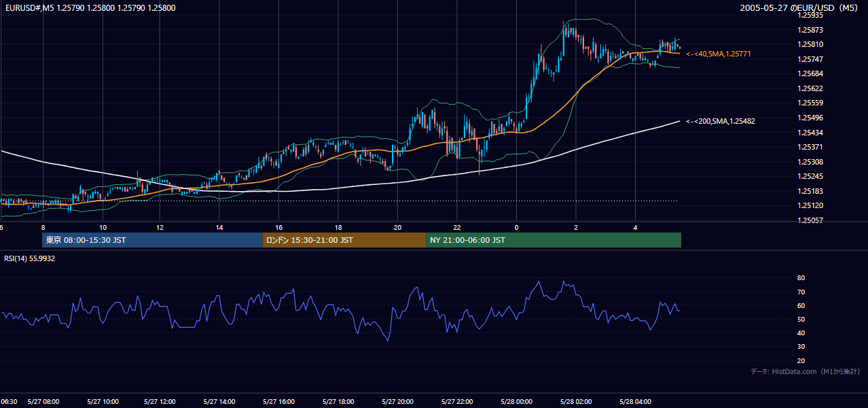
Task: Click the London 15:30-21:00 JST session bar
Action: (344, 240)
